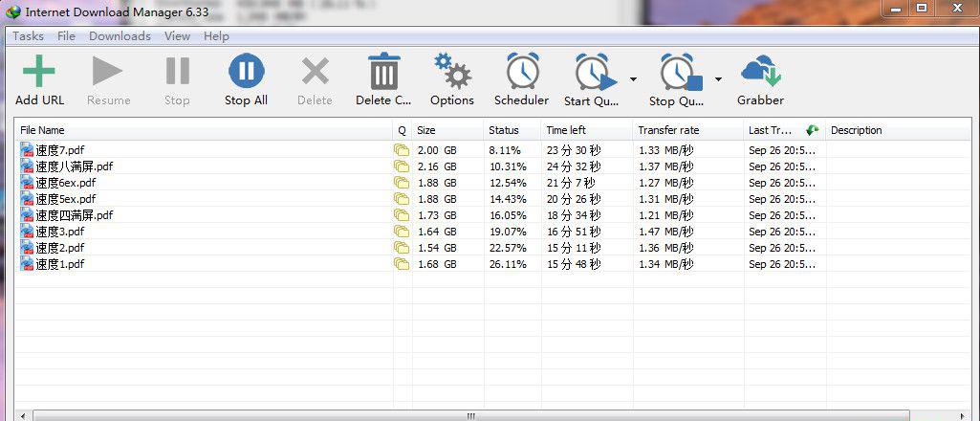Click the 1.47 MB/秒 transfer rate
980x421 pixels.
(x=666, y=232)
